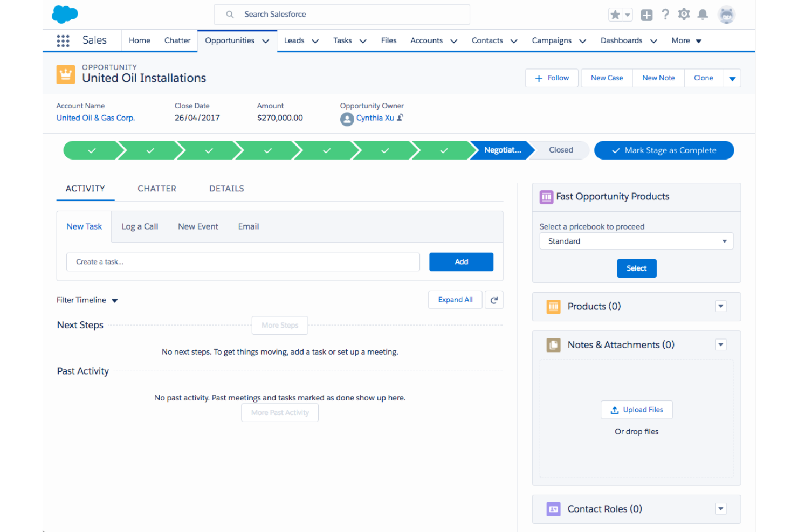Screen dimensions: 798x532
Task: Switch to the Details tab
Action: coord(226,189)
